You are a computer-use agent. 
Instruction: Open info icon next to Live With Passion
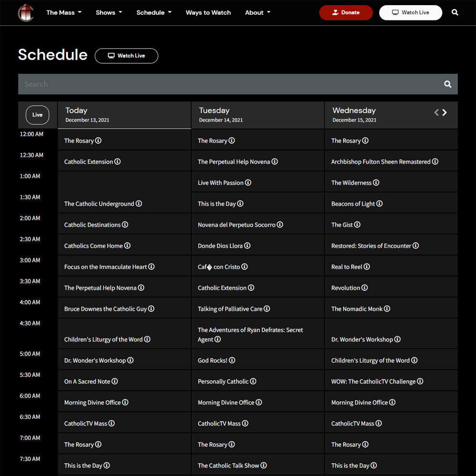point(248,182)
